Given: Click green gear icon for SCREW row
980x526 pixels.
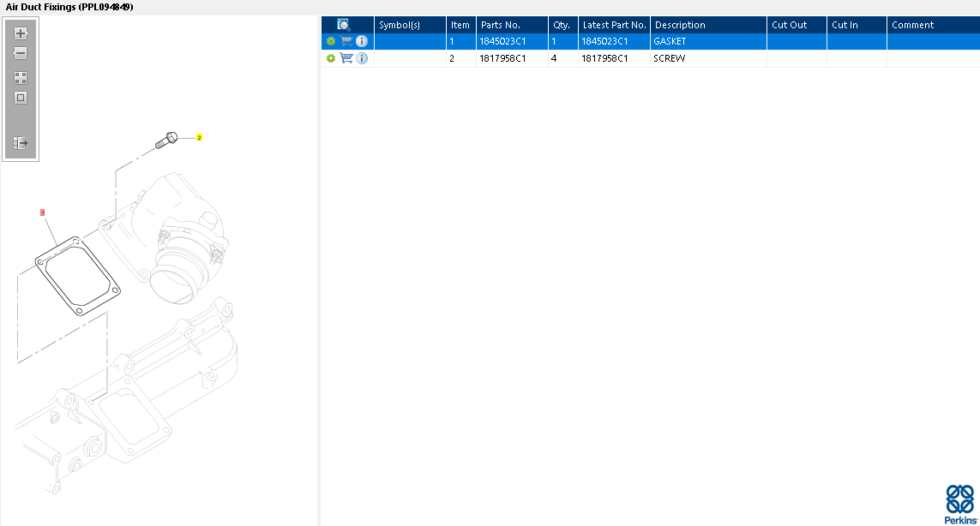Looking at the screenshot, I should [x=331, y=58].
